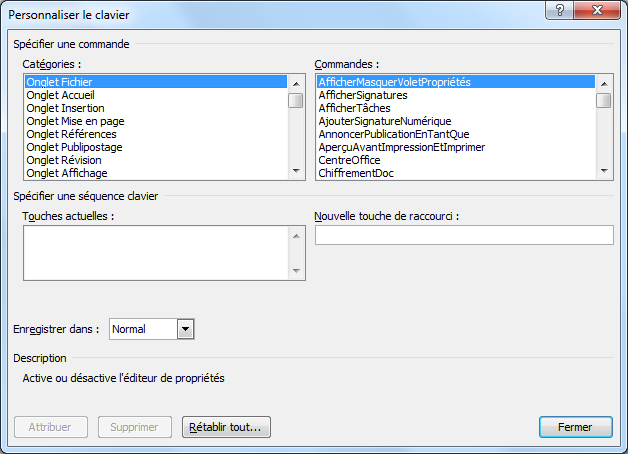Pick the ChiffrementDoc command

456,173
